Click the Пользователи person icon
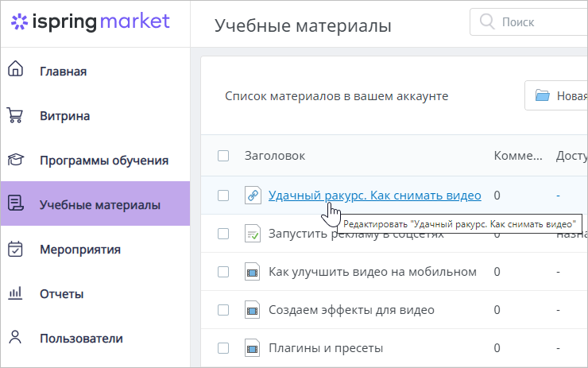This screenshot has width=588, height=368. (x=15, y=337)
